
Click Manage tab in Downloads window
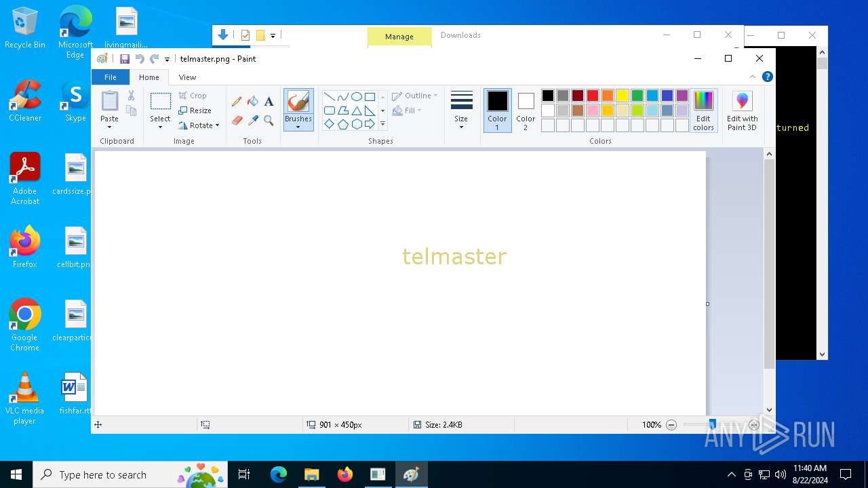(x=399, y=37)
